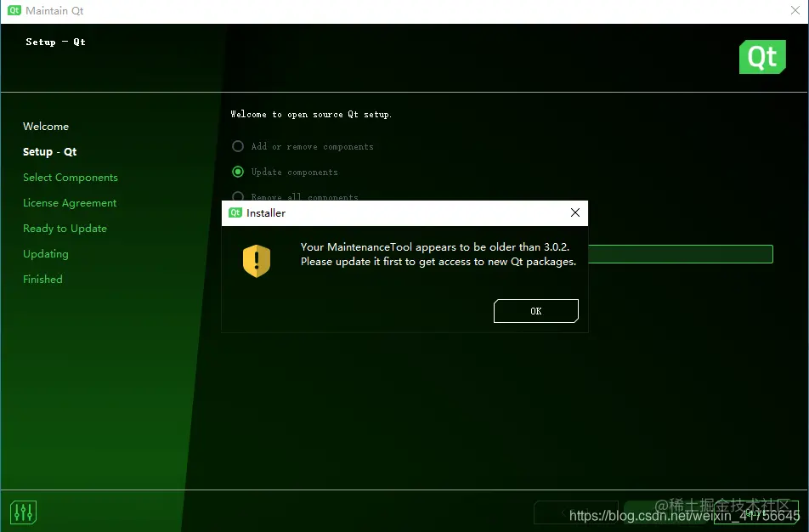The height and width of the screenshot is (532, 809).
Task: Open the Ready to Update step
Action: (65, 229)
